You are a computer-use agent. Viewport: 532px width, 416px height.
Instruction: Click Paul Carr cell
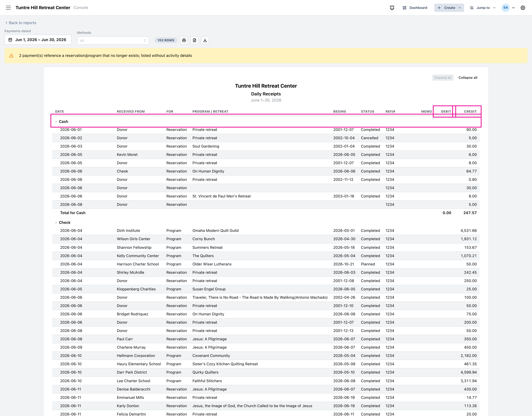coord(125,339)
